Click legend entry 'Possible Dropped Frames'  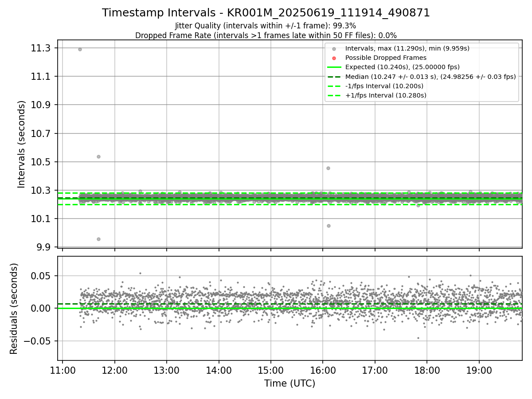(x=386, y=58)
